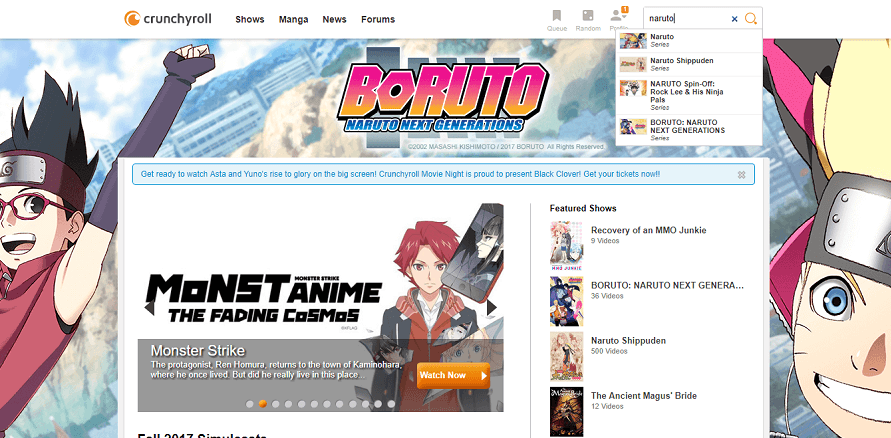
Task: Click the Recovery of an MMO Junkie poster
Action: click(x=567, y=246)
